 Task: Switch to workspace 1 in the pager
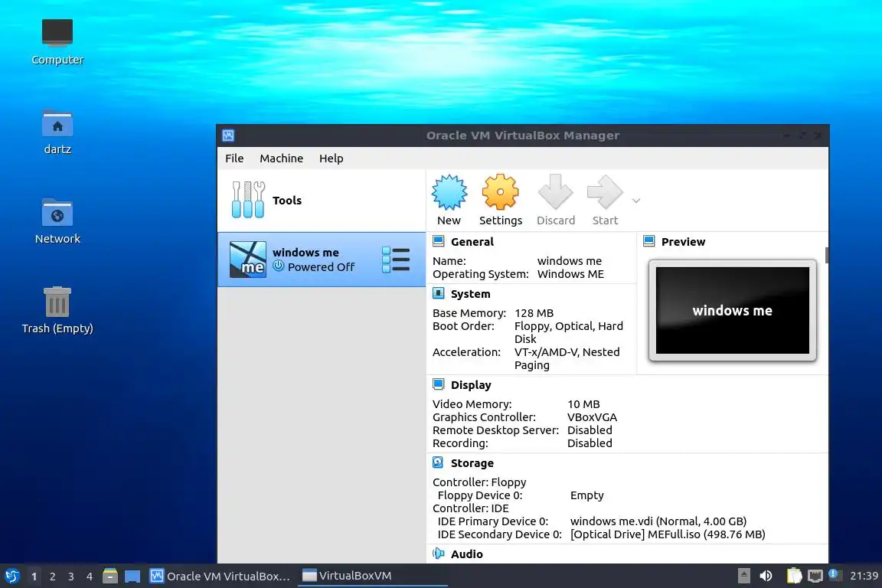click(34, 577)
